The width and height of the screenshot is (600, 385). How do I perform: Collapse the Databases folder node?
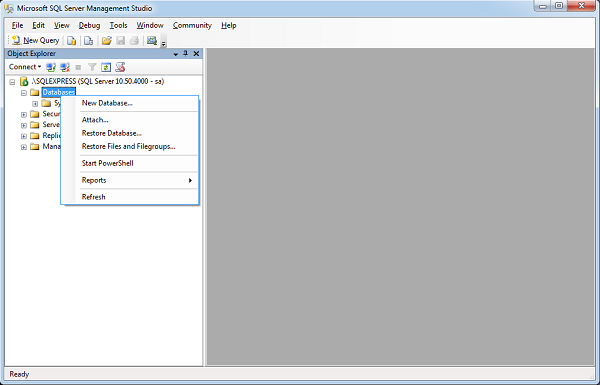[24, 93]
